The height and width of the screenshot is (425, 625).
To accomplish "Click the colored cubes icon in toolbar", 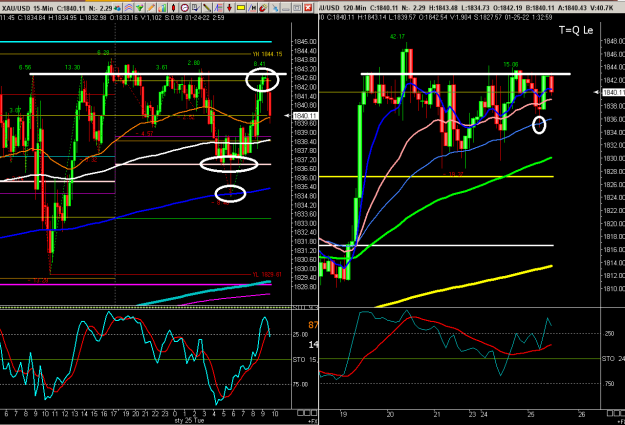I will tap(117, 8).
